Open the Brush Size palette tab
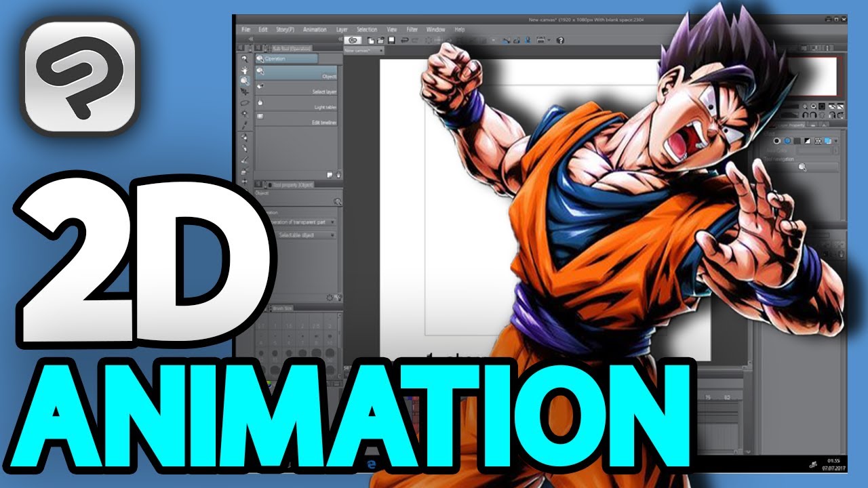Viewport: 868px width, 488px height. coord(283,308)
